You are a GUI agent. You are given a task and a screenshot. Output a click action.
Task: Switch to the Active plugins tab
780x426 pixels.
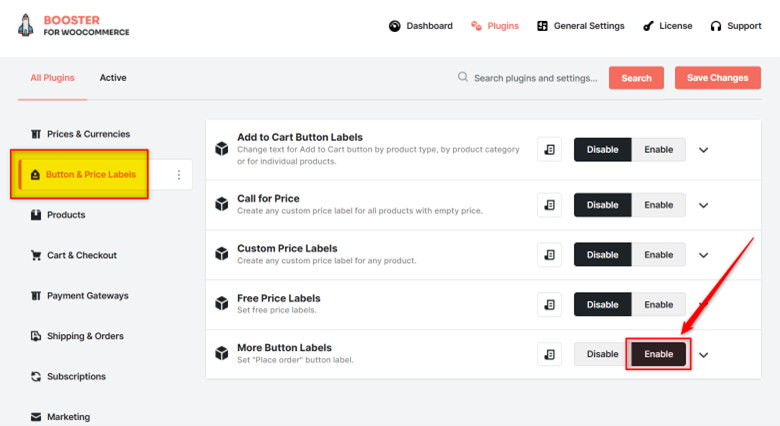pos(113,78)
